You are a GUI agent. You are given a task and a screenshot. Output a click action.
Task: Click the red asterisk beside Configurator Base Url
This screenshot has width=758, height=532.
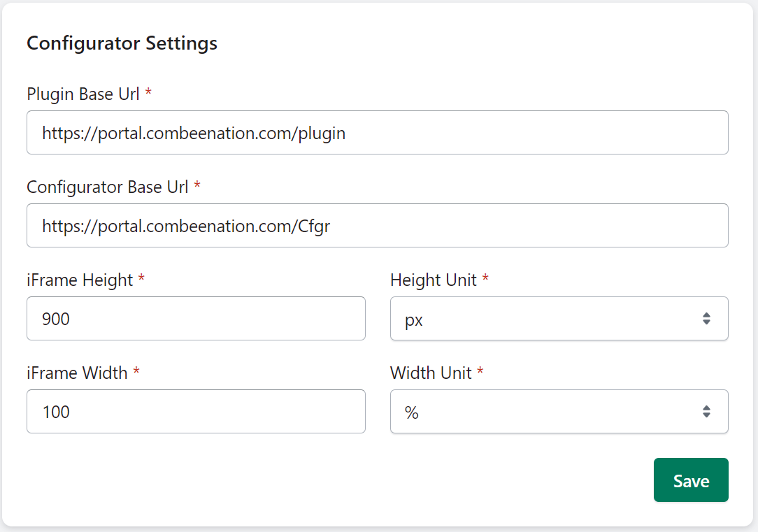197,186
